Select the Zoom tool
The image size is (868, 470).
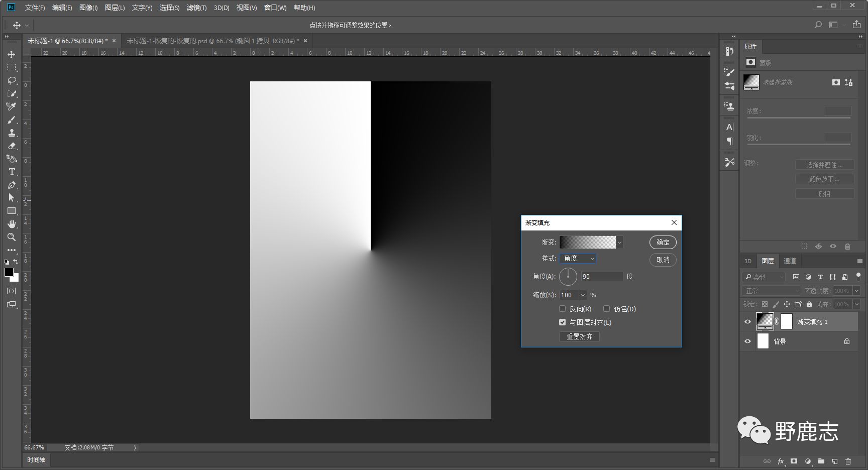pos(12,237)
